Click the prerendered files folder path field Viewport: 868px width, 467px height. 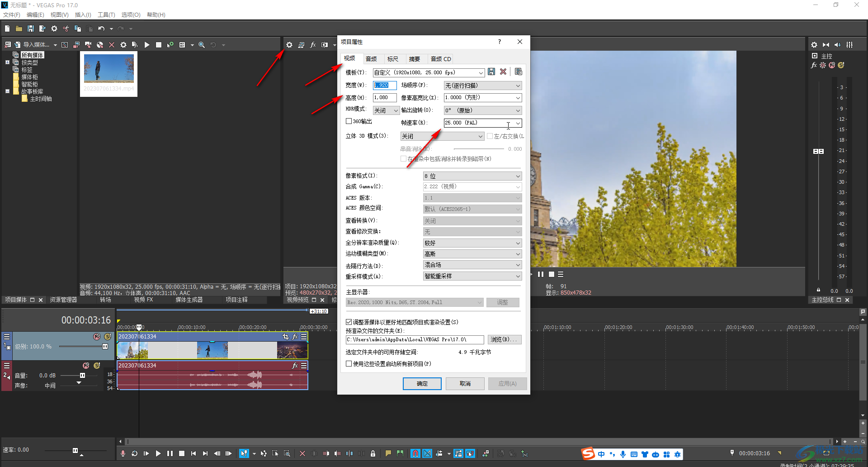click(415, 339)
